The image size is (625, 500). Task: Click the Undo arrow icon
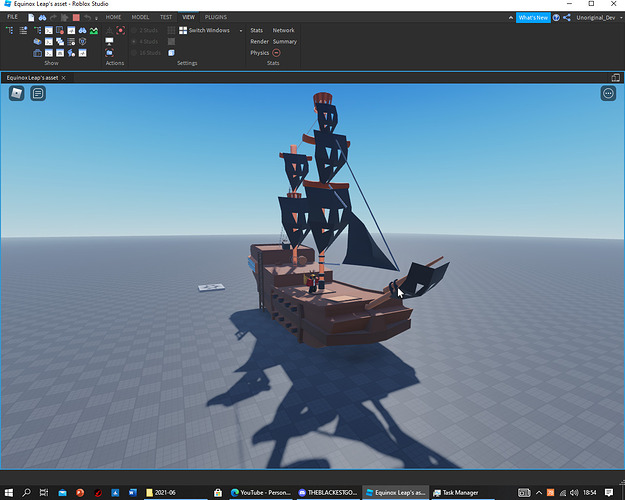click(87, 17)
